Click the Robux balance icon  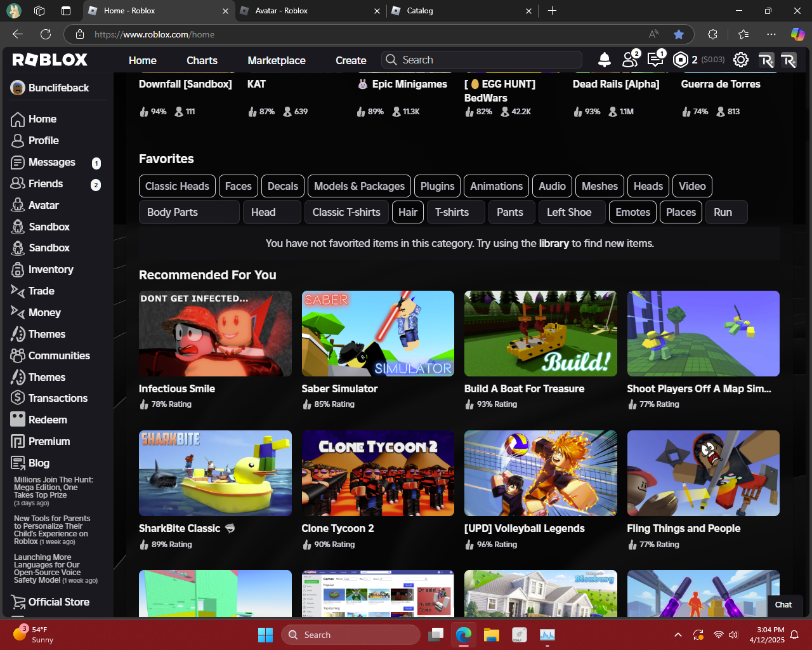[x=681, y=60]
